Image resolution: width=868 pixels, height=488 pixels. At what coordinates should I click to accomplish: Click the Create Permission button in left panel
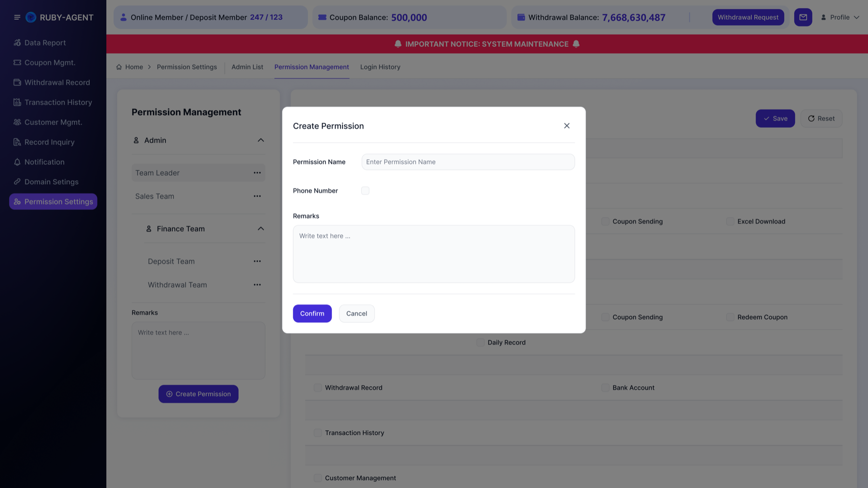[198, 394]
